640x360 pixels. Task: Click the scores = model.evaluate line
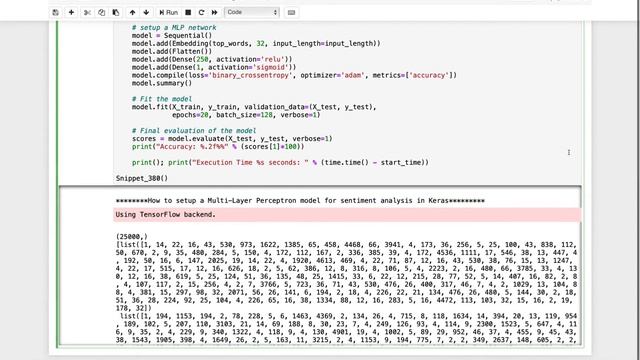(x=232, y=139)
